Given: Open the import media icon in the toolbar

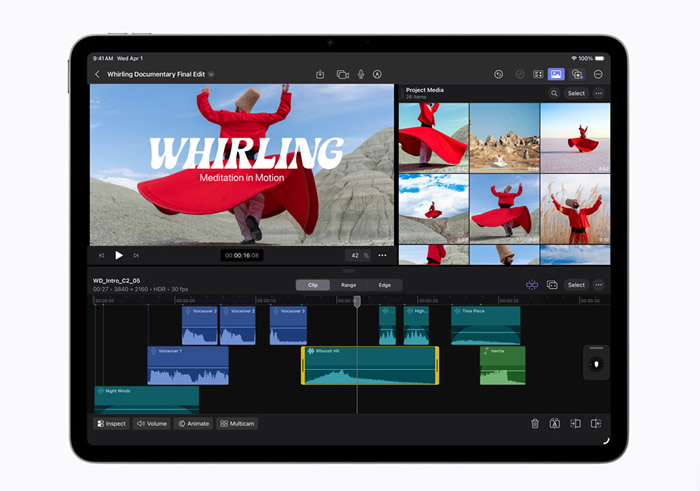Looking at the screenshot, I should (320, 74).
